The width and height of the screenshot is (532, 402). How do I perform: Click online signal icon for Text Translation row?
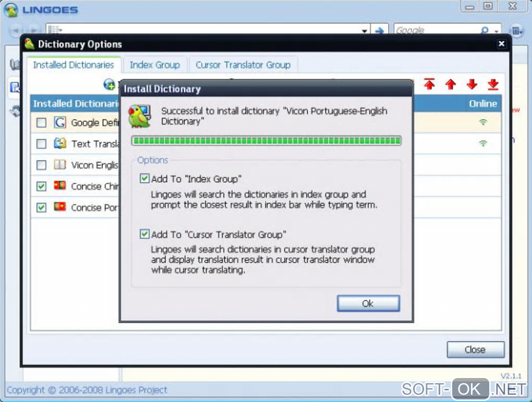tap(483, 143)
